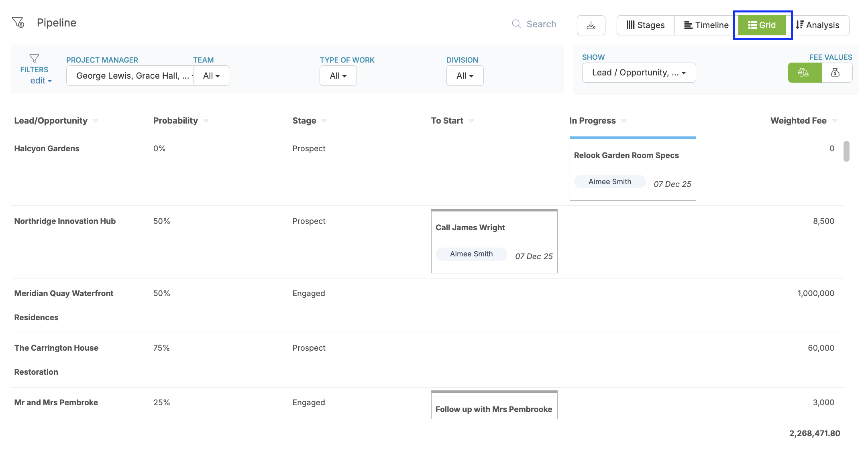Click the filters funnel icon
The image size is (868, 459).
pos(34,59)
